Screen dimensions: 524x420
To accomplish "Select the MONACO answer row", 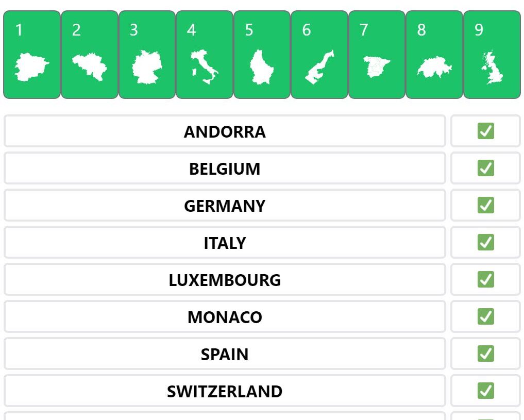I will (x=225, y=316).
